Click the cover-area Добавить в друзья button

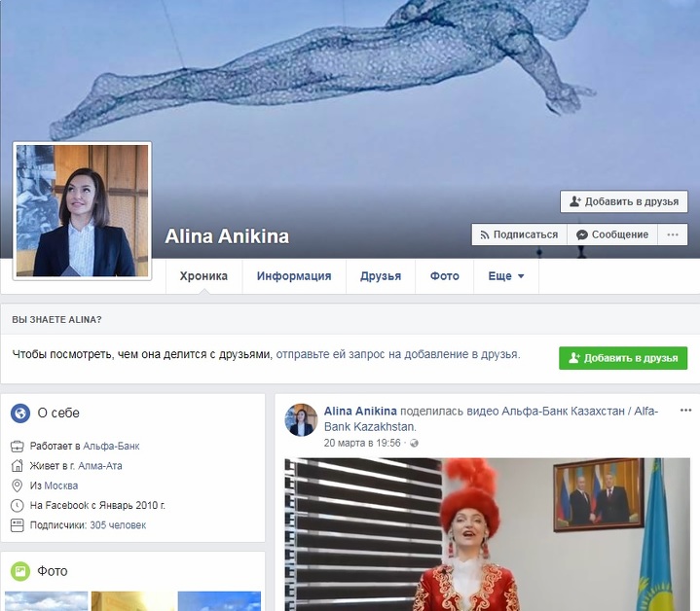click(x=624, y=201)
